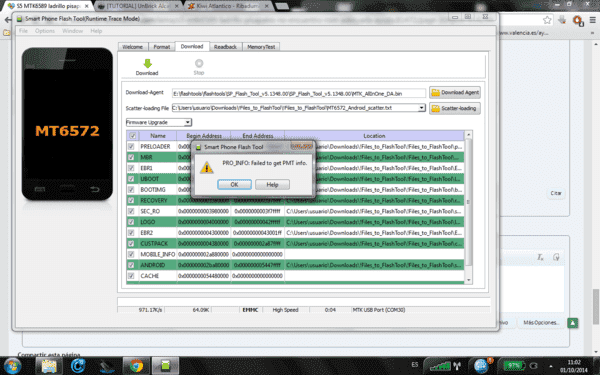Viewport: 600px width, 375px height.
Task: Click the Download-Agent path field
Action: (298, 93)
